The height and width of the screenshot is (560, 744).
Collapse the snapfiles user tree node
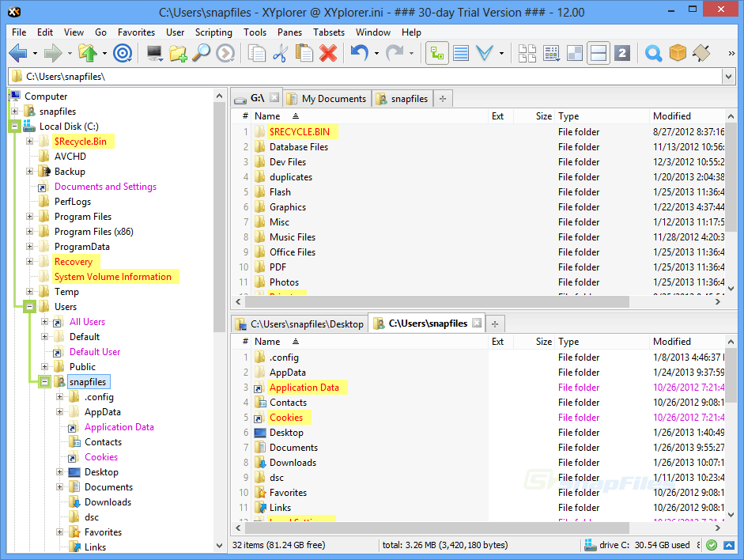point(44,381)
